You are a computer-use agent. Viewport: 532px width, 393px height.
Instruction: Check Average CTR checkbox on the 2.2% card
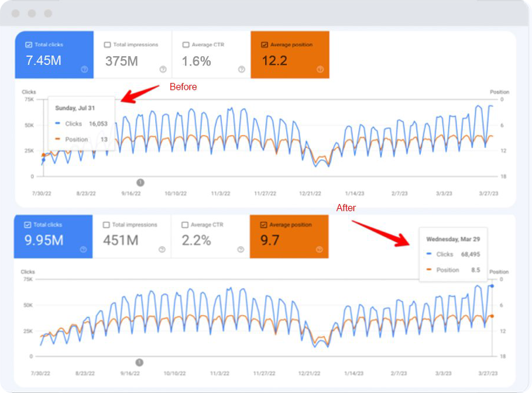pyautogui.click(x=185, y=225)
